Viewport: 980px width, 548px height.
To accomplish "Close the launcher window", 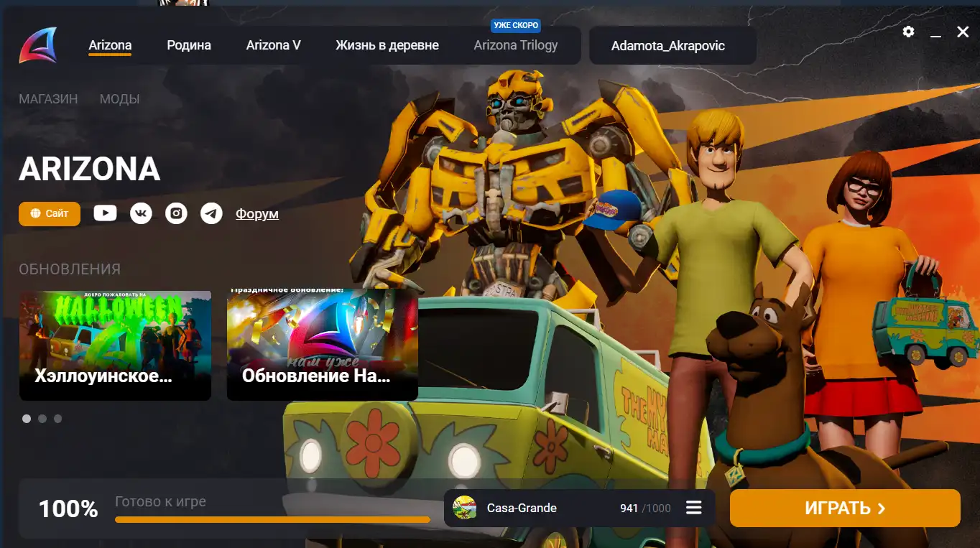I will click(963, 32).
